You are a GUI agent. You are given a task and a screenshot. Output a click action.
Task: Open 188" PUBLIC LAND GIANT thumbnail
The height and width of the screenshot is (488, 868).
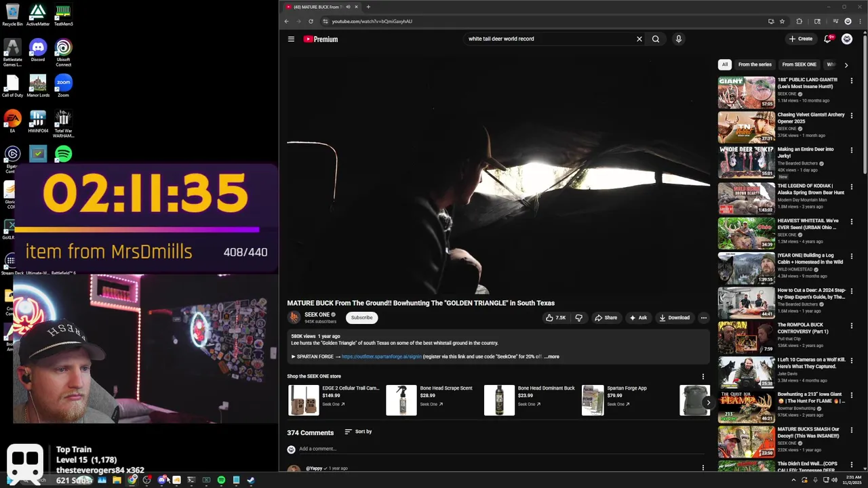[746, 92]
